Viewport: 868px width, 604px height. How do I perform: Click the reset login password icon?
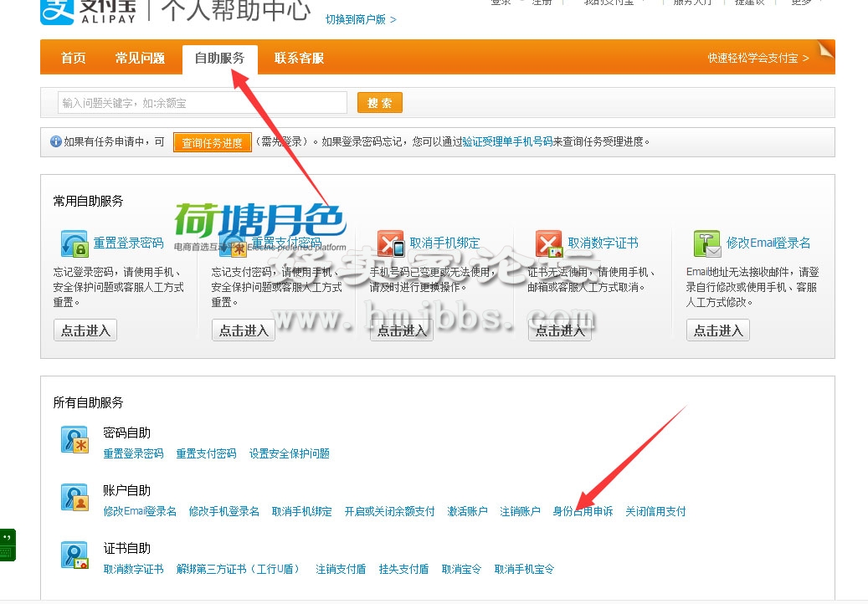tap(74, 243)
